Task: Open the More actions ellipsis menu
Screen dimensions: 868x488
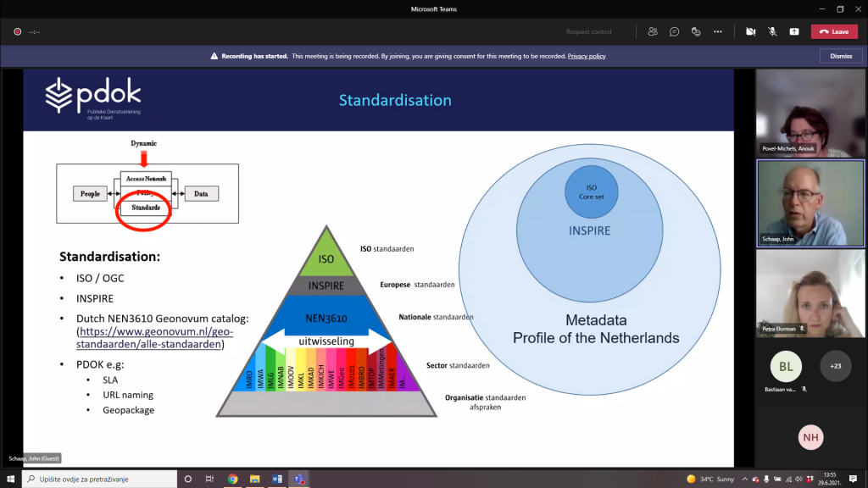Action: pos(718,31)
